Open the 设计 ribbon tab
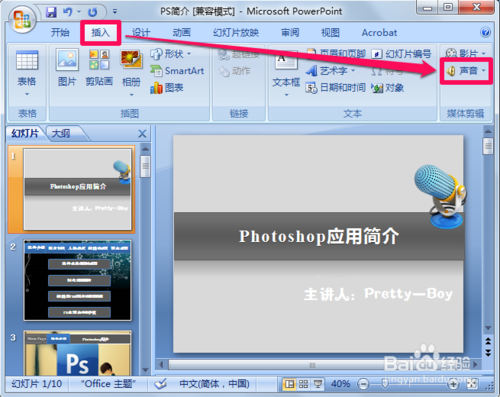Viewport: 500px width, 397px height. [x=141, y=33]
